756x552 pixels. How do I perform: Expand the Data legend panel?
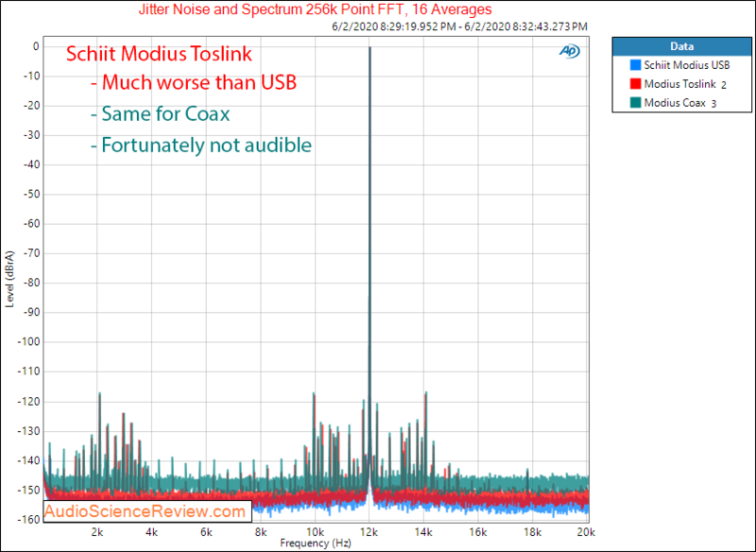click(x=681, y=45)
